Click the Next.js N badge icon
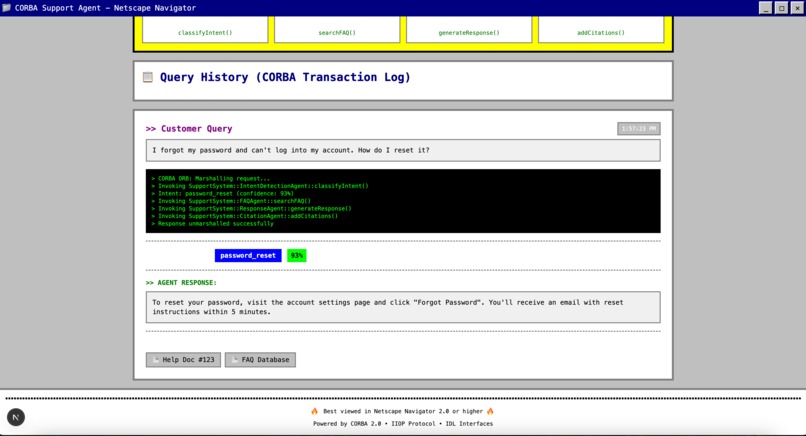Image resolution: width=806 pixels, height=436 pixels. point(15,417)
